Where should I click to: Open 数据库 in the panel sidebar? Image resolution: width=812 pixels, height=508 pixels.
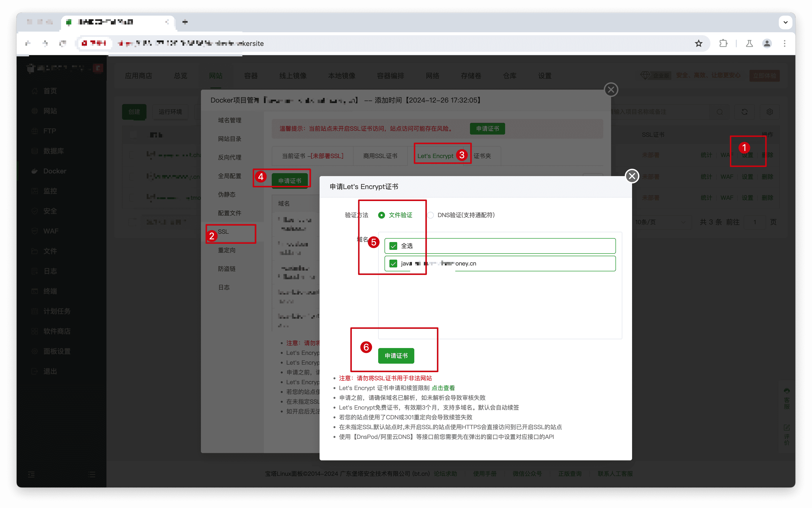click(x=53, y=151)
